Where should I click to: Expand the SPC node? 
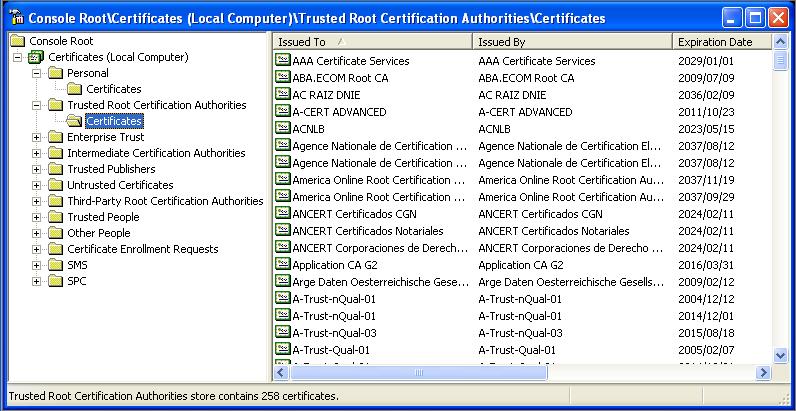(x=36, y=282)
